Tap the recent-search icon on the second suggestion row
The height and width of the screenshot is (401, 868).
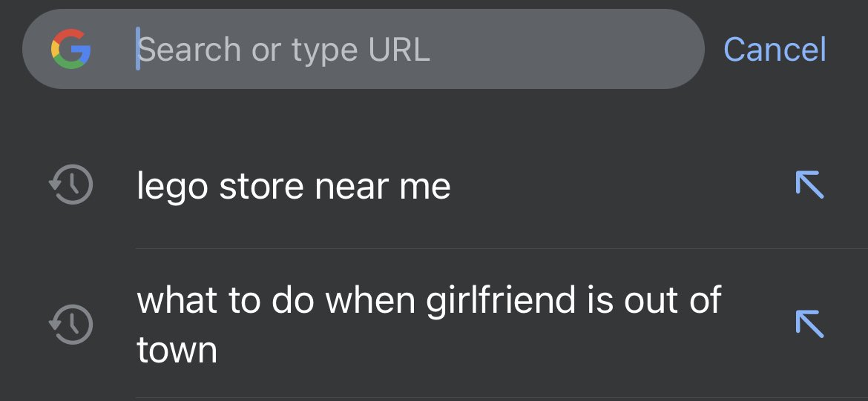tap(71, 324)
